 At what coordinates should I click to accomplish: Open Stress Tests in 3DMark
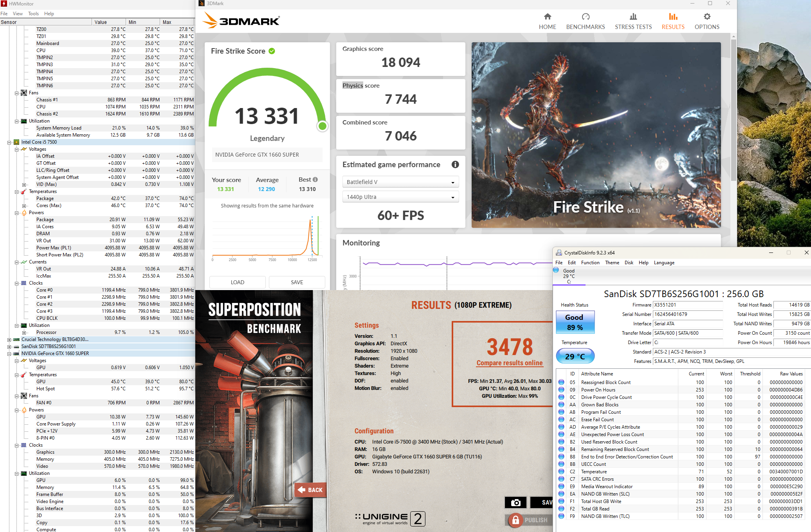[x=633, y=21]
